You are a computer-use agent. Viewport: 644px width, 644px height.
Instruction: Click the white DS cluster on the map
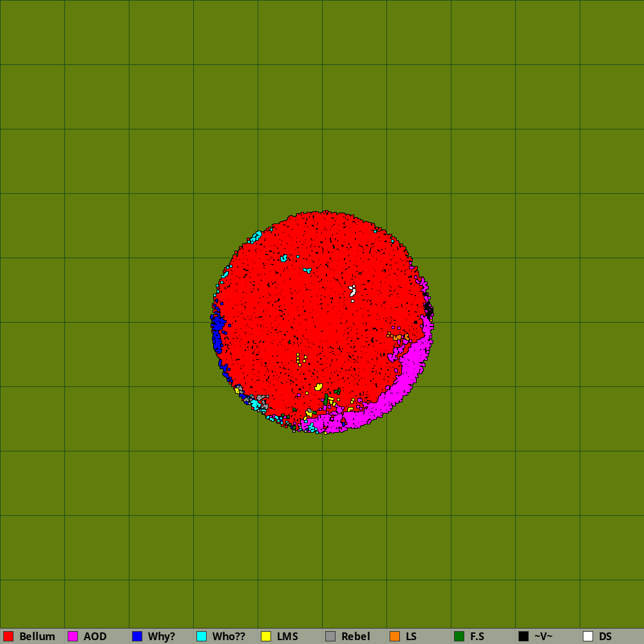pyautogui.click(x=352, y=292)
